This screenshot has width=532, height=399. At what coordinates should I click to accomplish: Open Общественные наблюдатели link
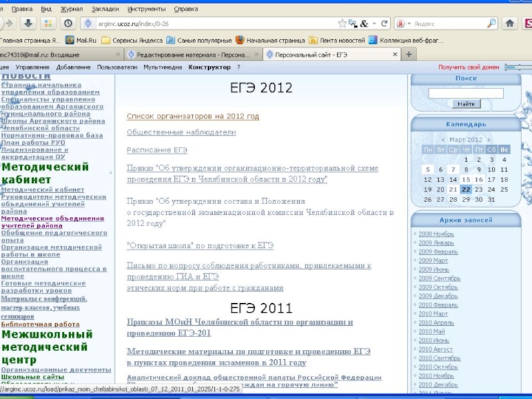coord(181,132)
